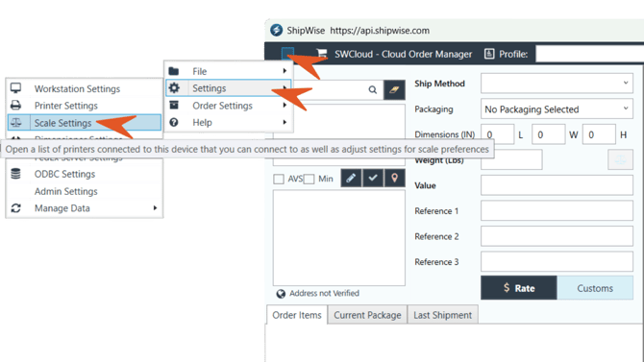Screen dimensions: 644x362
Task: Open the Help menu item
Action: pos(229,122)
